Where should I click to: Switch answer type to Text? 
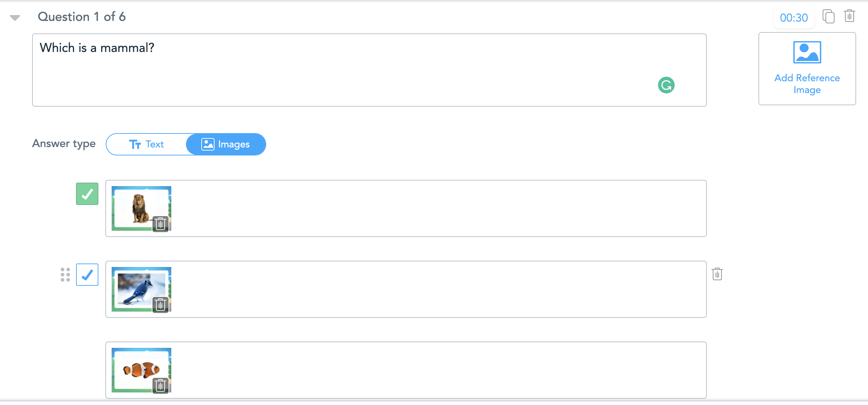pos(147,144)
